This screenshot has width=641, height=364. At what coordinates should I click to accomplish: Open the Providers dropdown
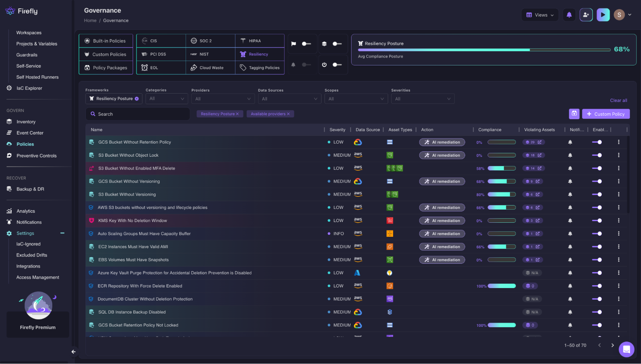point(223,99)
